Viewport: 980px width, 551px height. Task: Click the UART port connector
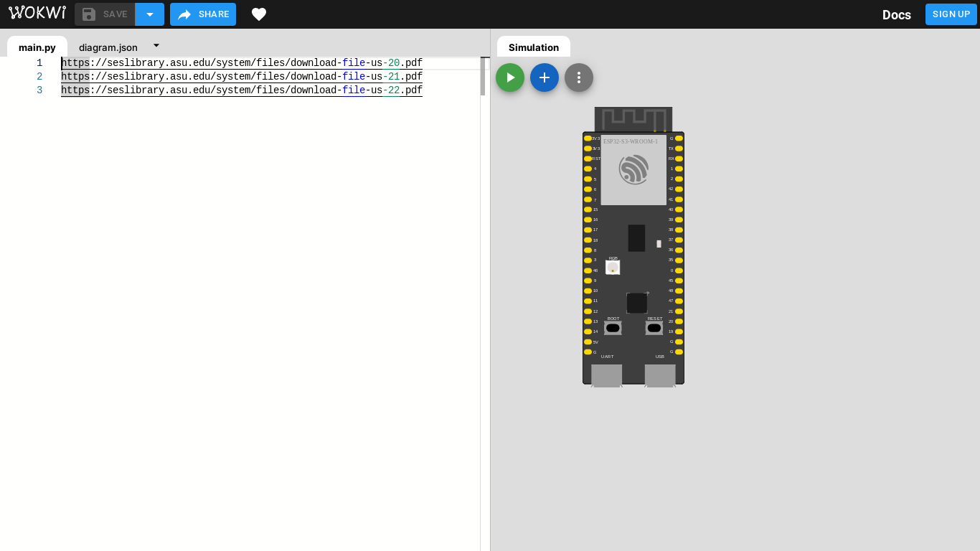(x=607, y=376)
